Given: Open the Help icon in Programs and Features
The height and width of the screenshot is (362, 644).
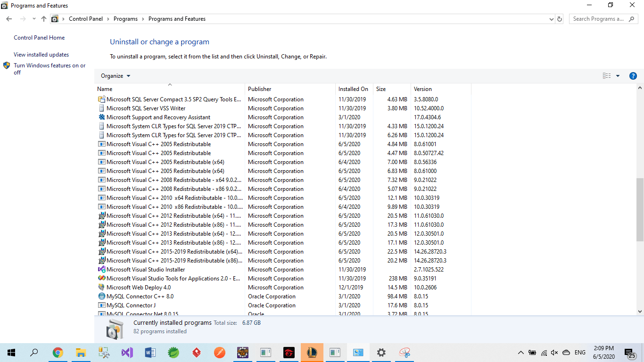Looking at the screenshot, I should pyautogui.click(x=633, y=76).
